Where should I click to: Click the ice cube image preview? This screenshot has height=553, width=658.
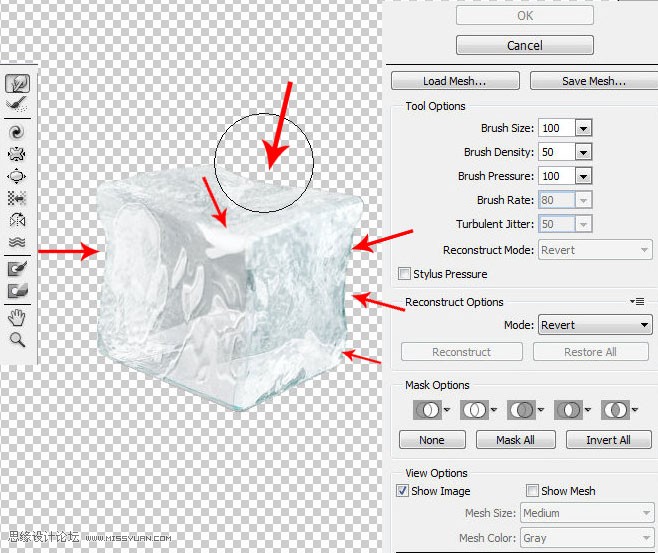(229, 290)
